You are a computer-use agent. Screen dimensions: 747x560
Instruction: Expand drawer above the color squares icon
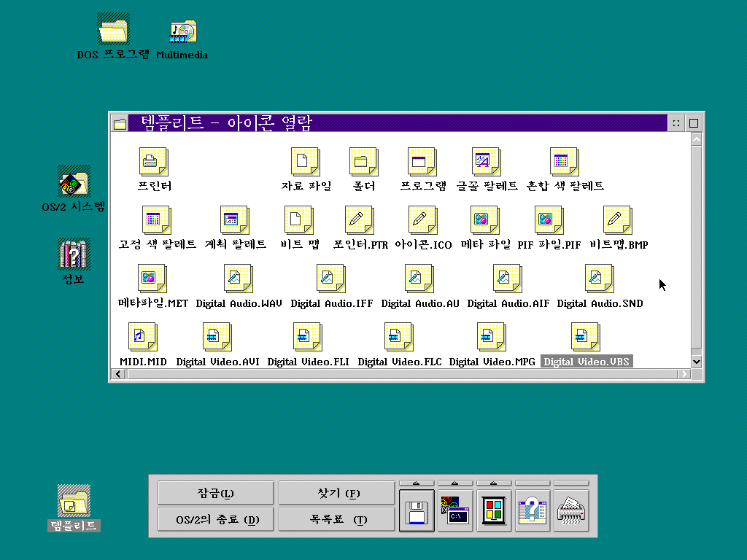494,483
